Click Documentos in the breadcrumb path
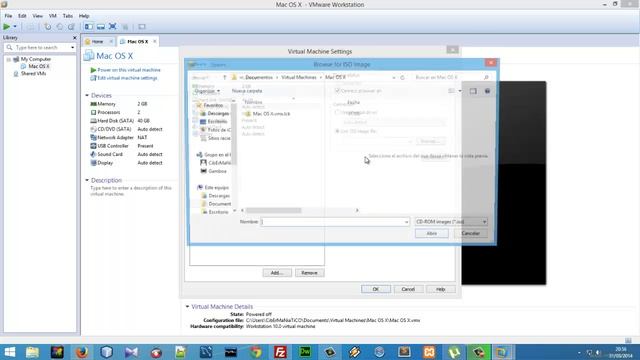The height and width of the screenshot is (360, 640). click(x=259, y=77)
